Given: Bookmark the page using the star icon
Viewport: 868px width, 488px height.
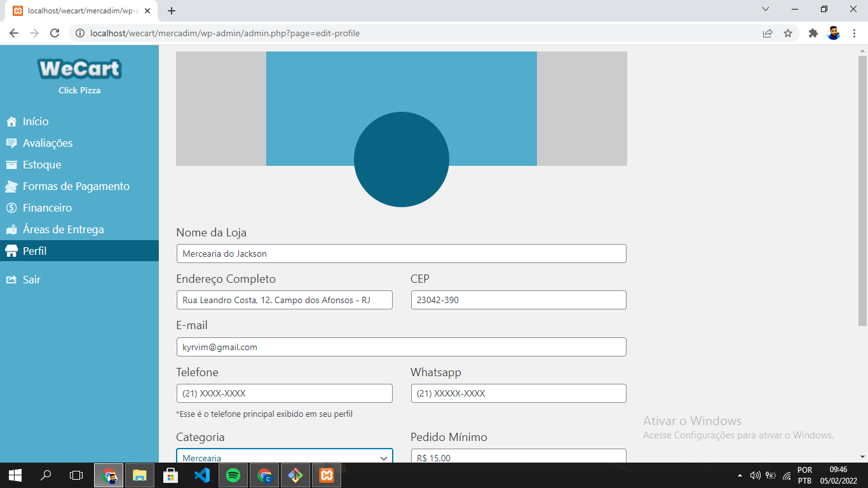Looking at the screenshot, I should [x=787, y=33].
